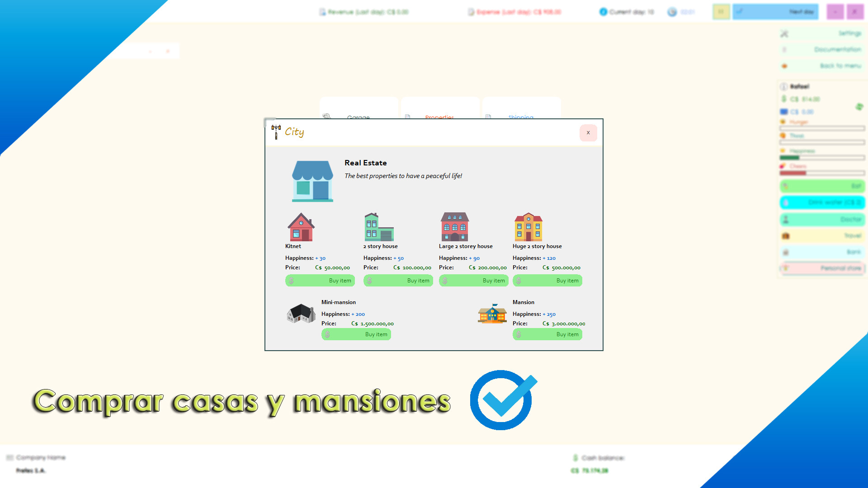This screenshot has height=488, width=868.
Task: Click the Real Estate shop icon
Action: [x=312, y=181]
